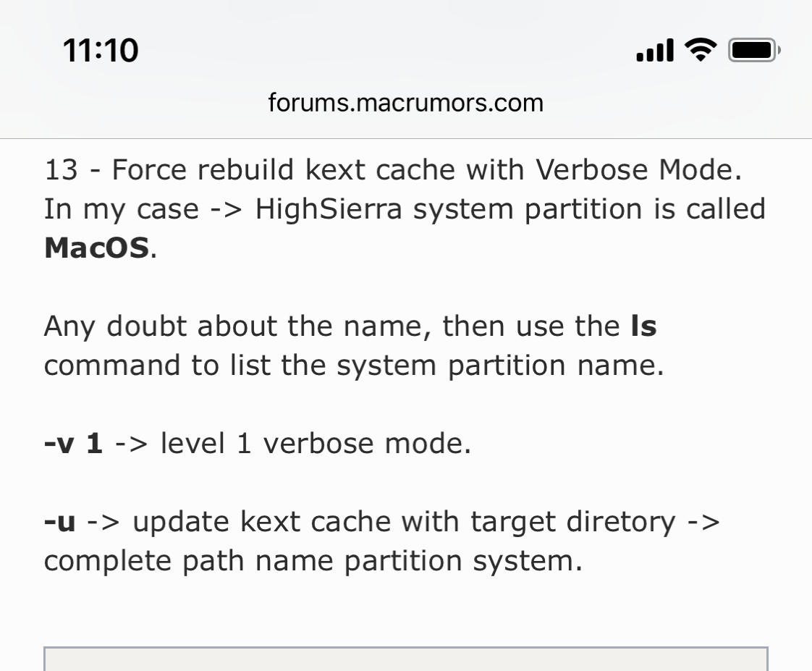
Task: Click the code box below the text
Action: (405, 659)
